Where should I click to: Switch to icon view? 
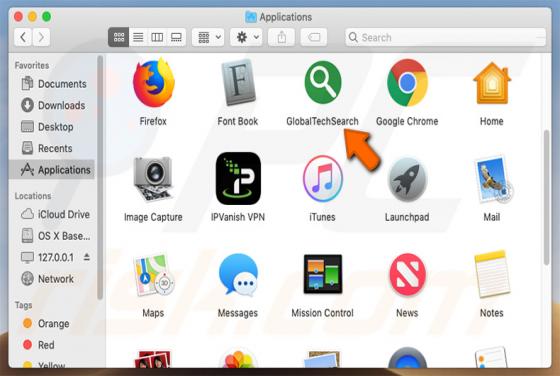click(x=119, y=37)
